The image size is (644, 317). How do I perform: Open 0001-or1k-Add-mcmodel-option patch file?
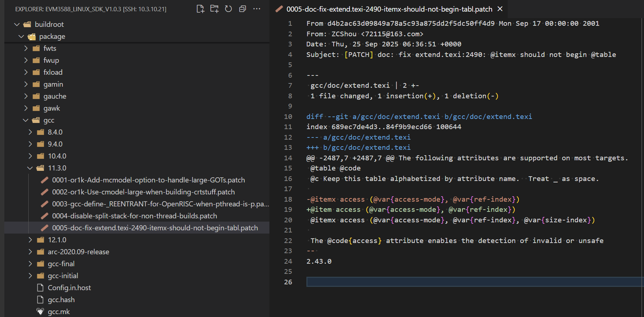pyautogui.click(x=148, y=180)
